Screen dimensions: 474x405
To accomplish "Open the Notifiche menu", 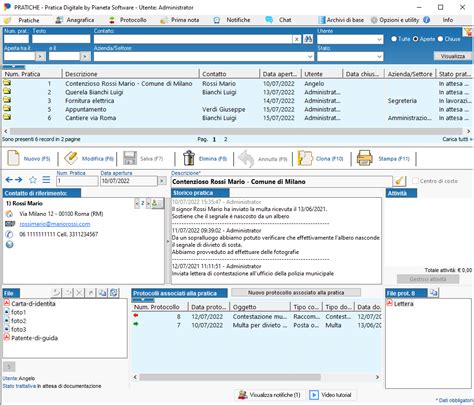I will pos(232,20).
